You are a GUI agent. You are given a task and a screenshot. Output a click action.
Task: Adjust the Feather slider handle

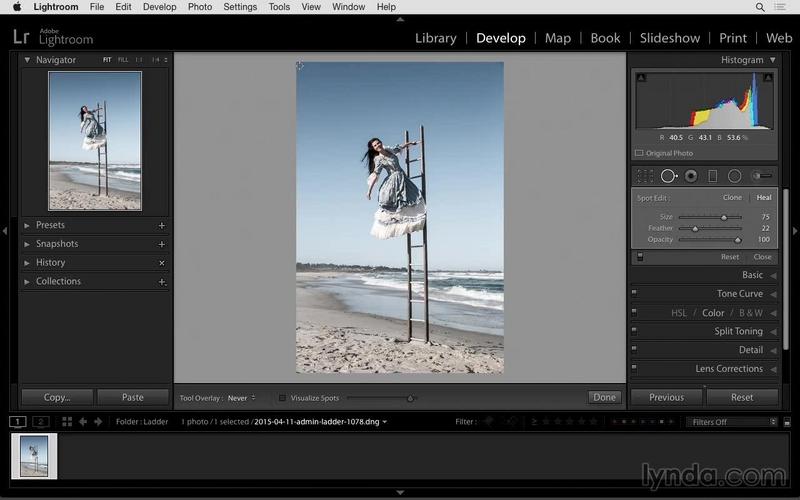pos(695,229)
